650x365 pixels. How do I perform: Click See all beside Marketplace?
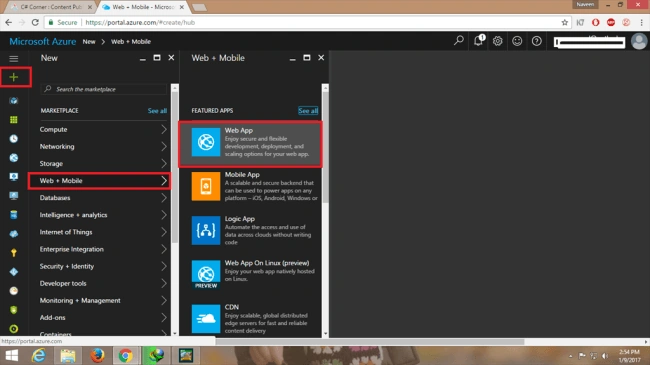click(157, 111)
